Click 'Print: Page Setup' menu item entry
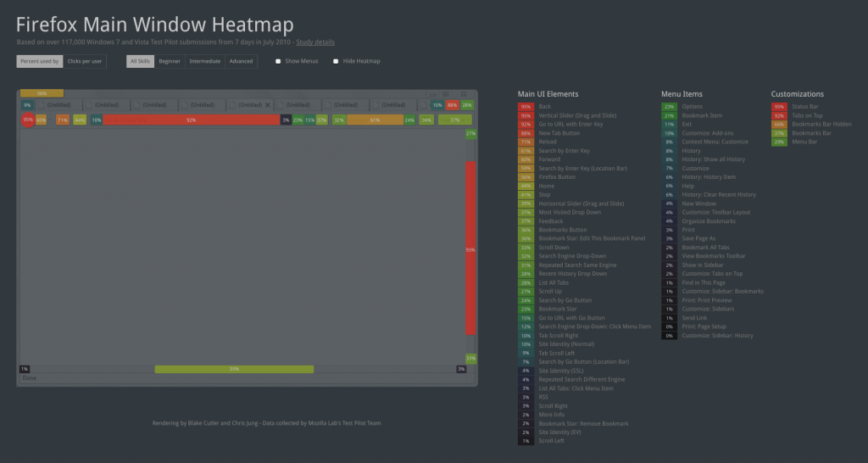Image resolution: width=868 pixels, height=463 pixels. (x=704, y=326)
